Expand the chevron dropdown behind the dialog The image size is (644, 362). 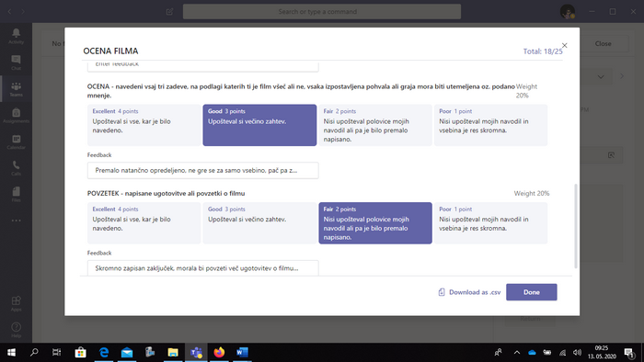[601, 76]
